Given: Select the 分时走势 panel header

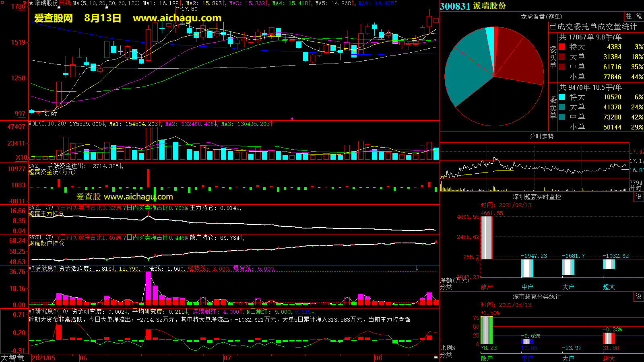Looking at the screenshot, I should pyautogui.click(x=541, y=136).
